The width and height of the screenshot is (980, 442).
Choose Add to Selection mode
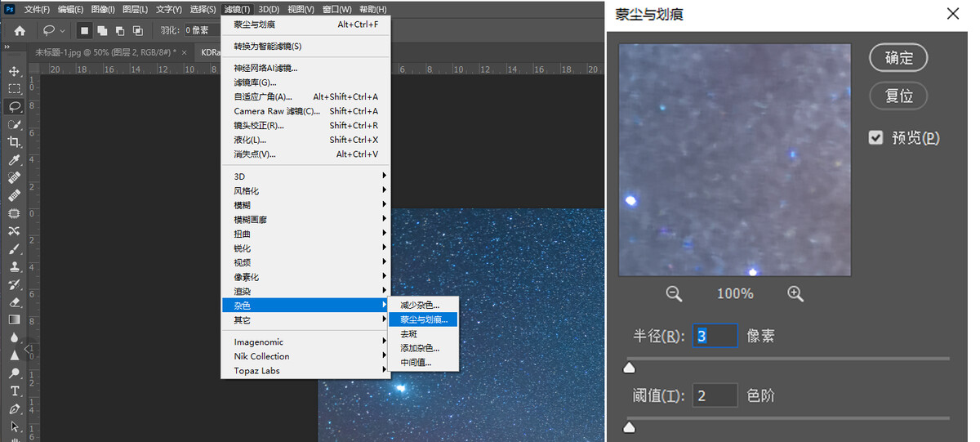(102, 30)
